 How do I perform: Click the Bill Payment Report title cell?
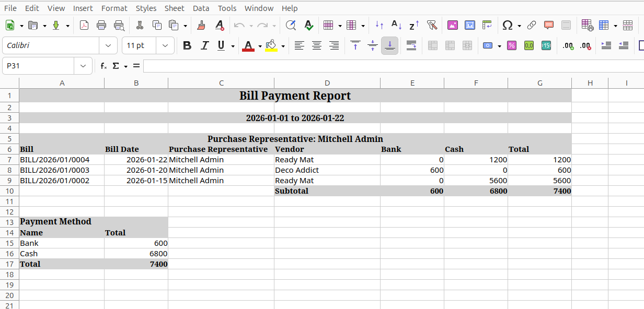coord(295,96)
